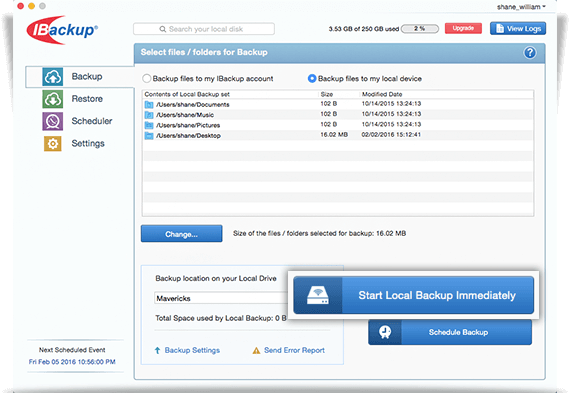The height and width of the screenshot is (393, 570).
Task: Click the up arrow icon beside Backup Settings
Action: pos(157,350)
